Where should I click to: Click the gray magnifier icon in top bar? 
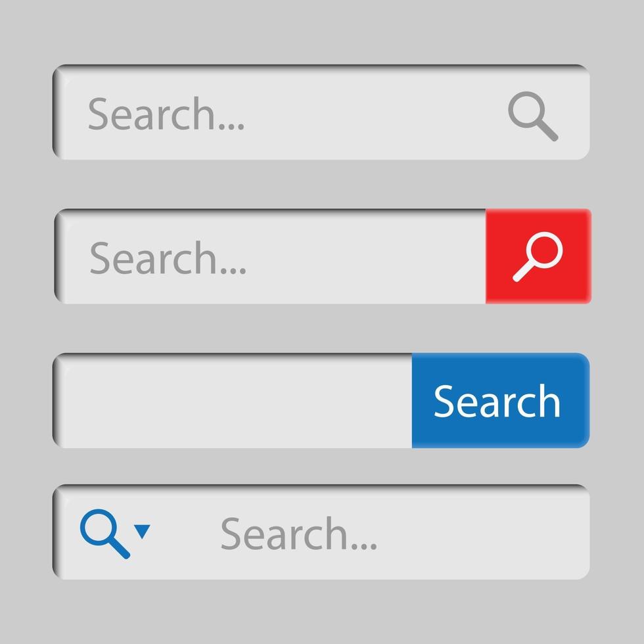coord(533,116)
